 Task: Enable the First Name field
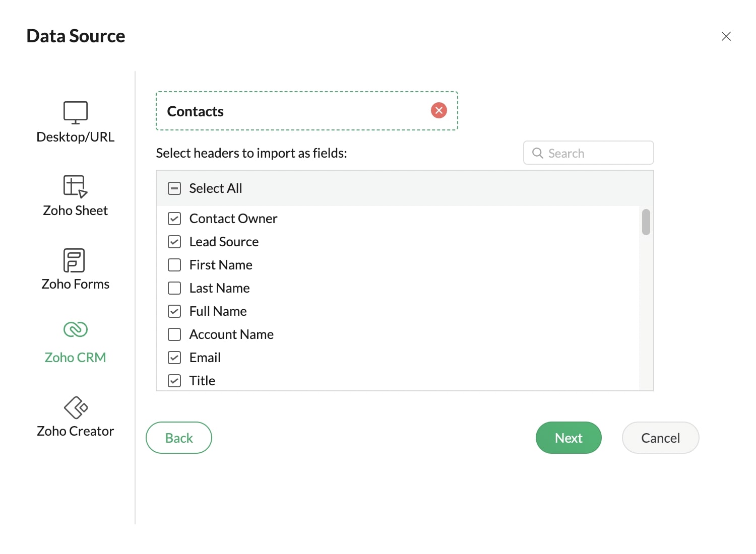pyautogui.click(x=174, y=264)
